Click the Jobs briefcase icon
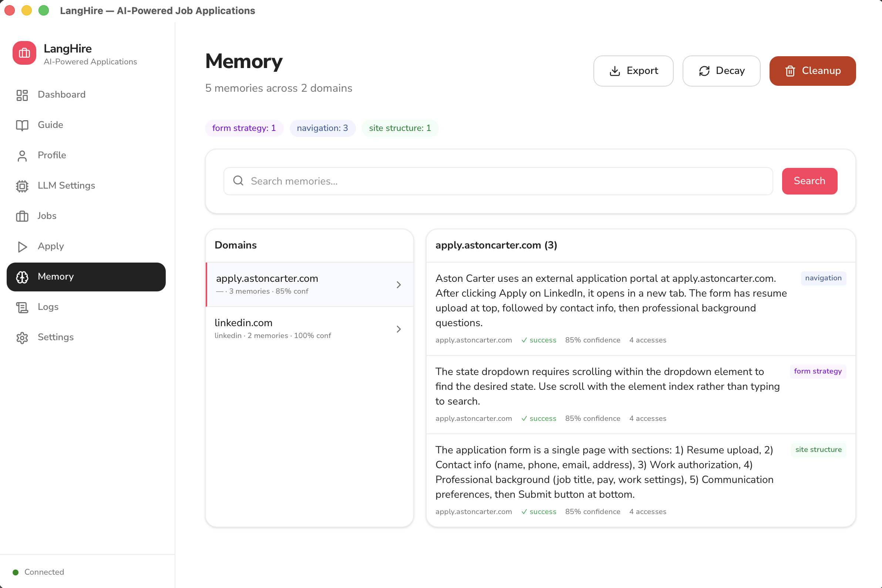Image resolution: width=882 pixels, height=588 pixels. (22, 216)
